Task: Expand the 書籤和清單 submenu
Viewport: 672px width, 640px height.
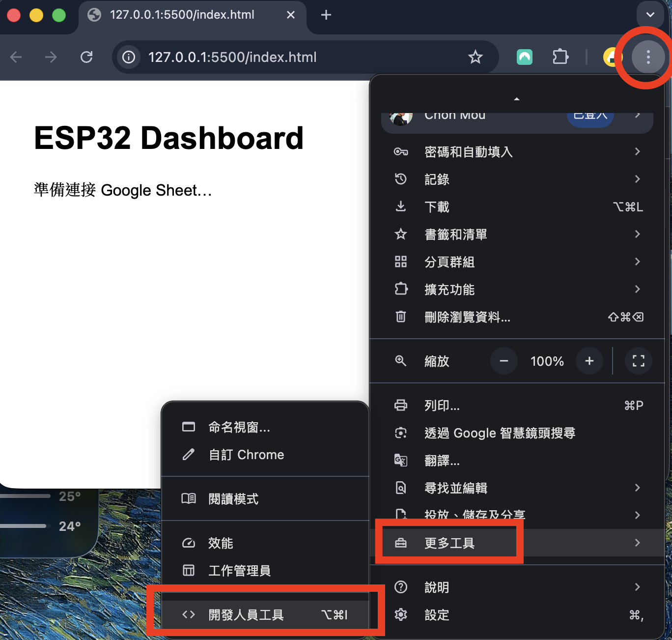Action: [x=517, y=234]
